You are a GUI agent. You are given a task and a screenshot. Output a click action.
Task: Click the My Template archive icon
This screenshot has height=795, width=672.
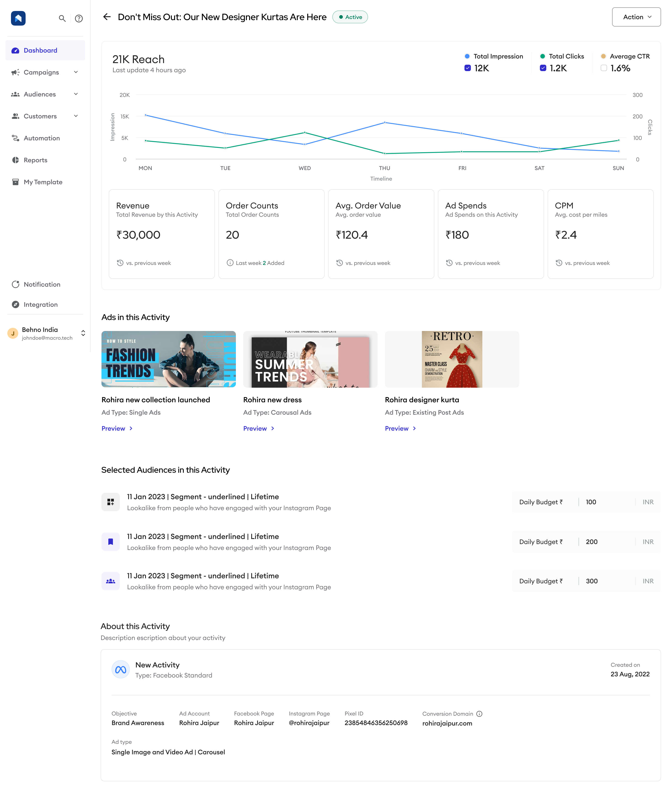click(x=15, y=182)
